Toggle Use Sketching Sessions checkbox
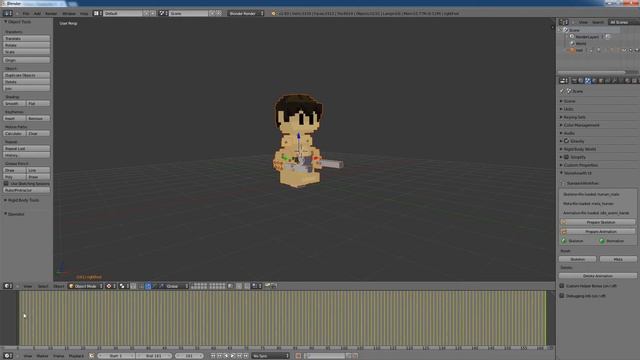640x360 pixels. click(6, 184)
